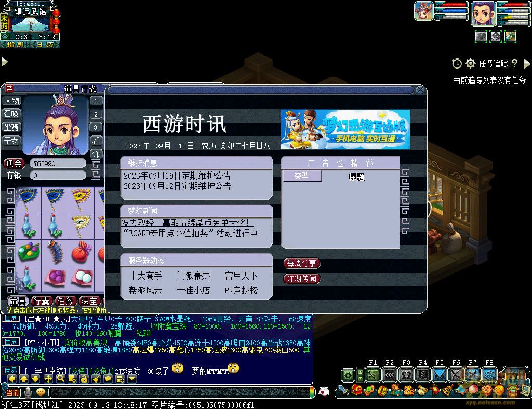Click the chat text input field
This screenshot has height=409, width=532.
(x=180, y=392)
